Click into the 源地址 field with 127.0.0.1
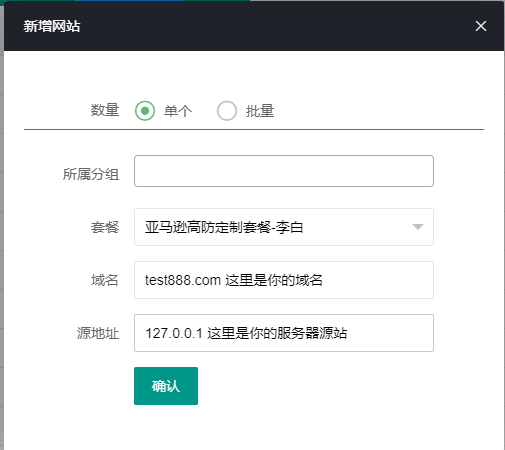 coord(284,333)
